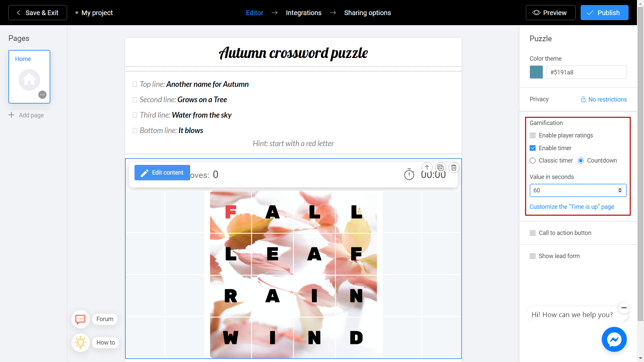Open the Integrations tab
The width and height of the screenshot is (644, 362).
point(304,12)
